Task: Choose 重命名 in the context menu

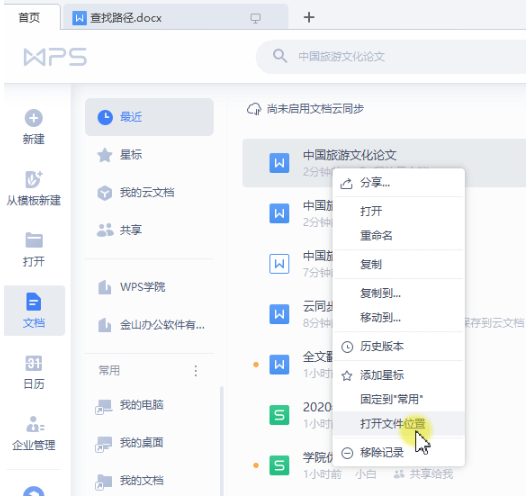Action: pyautogui.click(x=399, y=235)
